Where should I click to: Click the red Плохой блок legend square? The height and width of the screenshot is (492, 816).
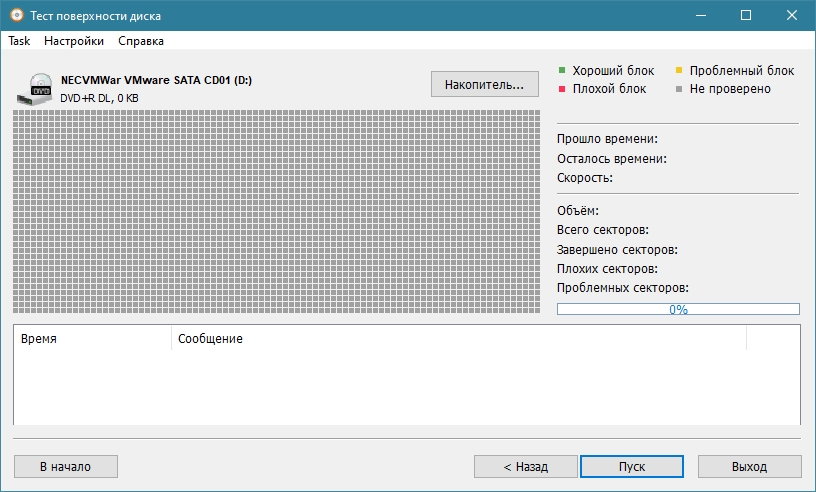pos(562,89)
